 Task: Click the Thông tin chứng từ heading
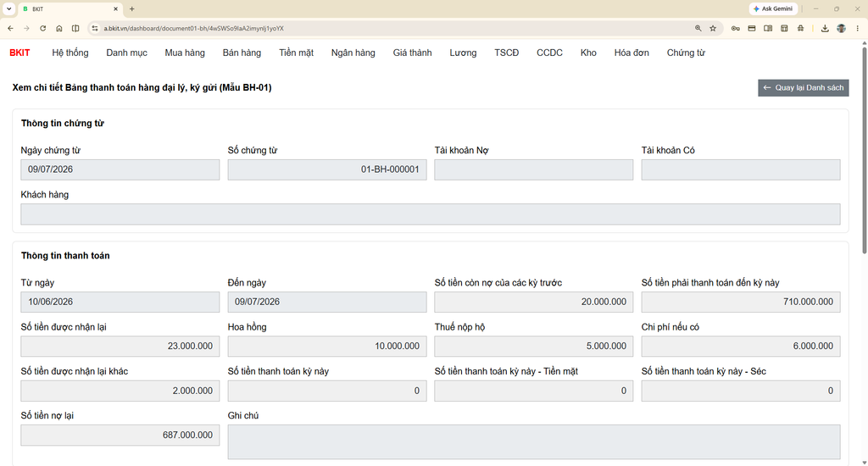(63, 124)
